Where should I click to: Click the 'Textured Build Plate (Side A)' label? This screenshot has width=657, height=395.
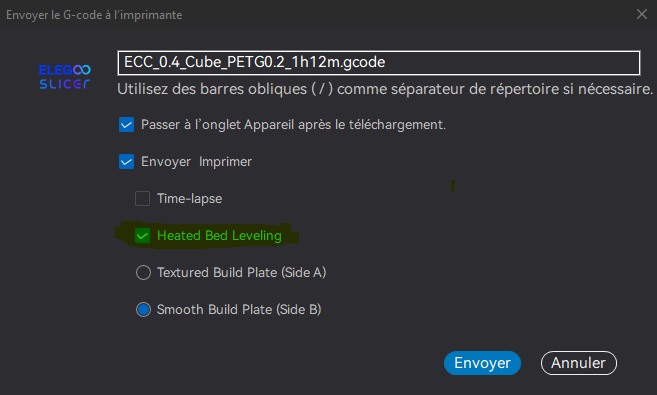241,273
